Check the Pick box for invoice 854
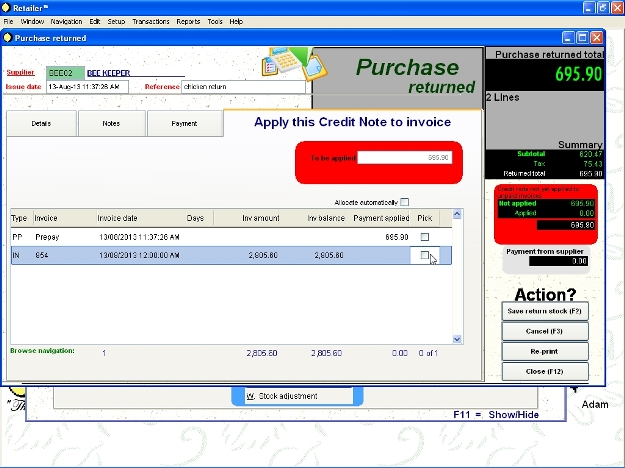This screenshot has width=625, height=468. pos(425,256)
